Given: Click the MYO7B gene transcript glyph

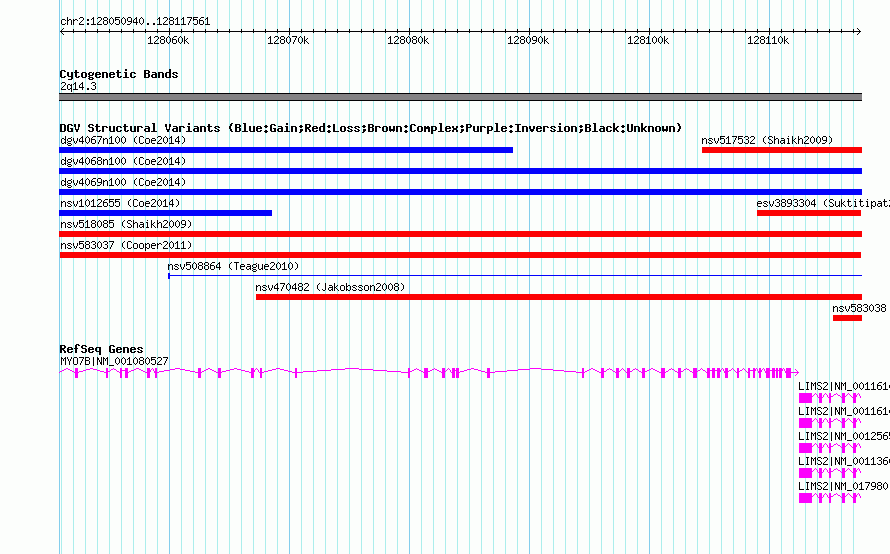Looking at the screenshot, I should point(429,373).
